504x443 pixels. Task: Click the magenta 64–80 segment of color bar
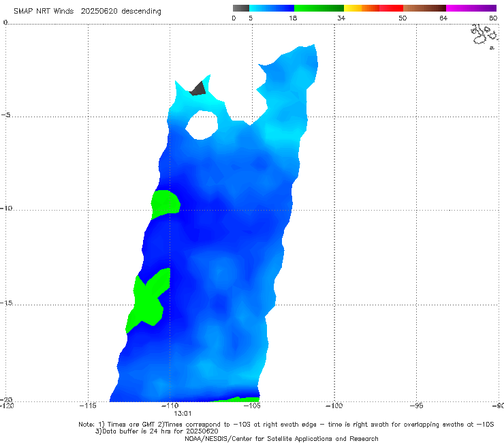click(x=471, y=8)
